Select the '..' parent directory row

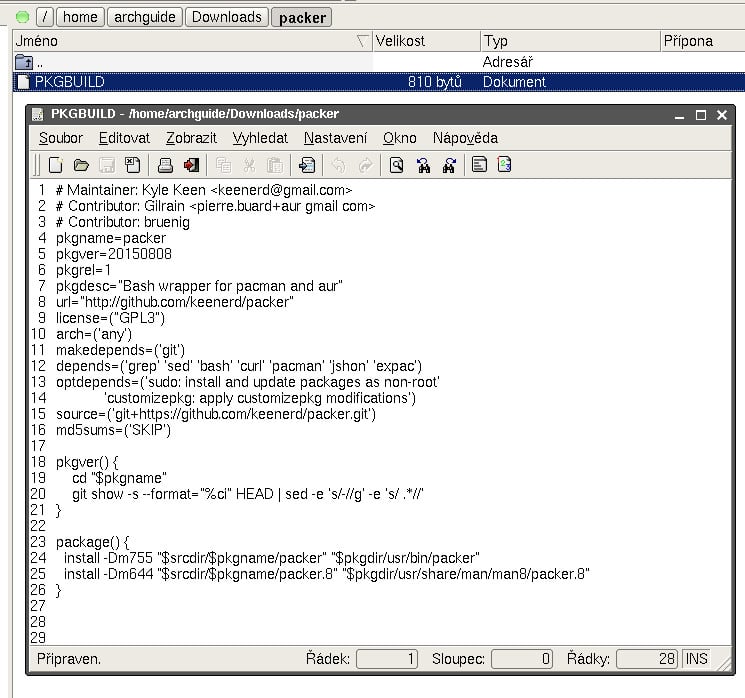click(x=379, y=62)
